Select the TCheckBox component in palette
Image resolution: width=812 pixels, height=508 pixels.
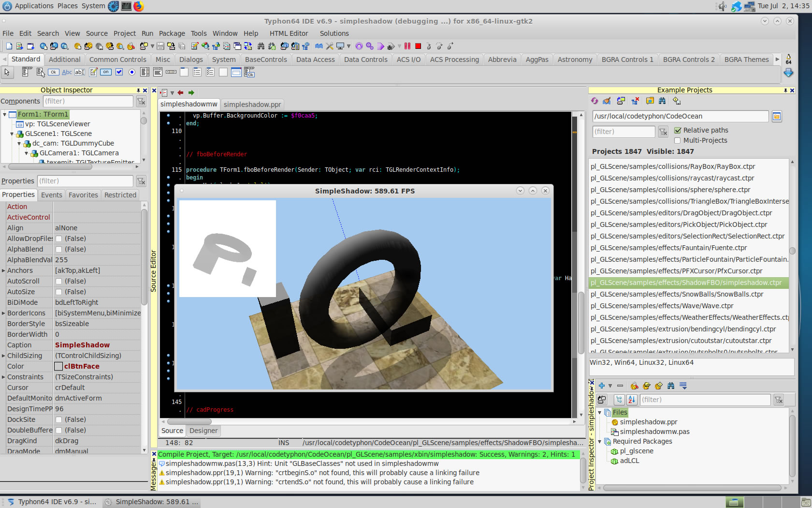point(119,72)
